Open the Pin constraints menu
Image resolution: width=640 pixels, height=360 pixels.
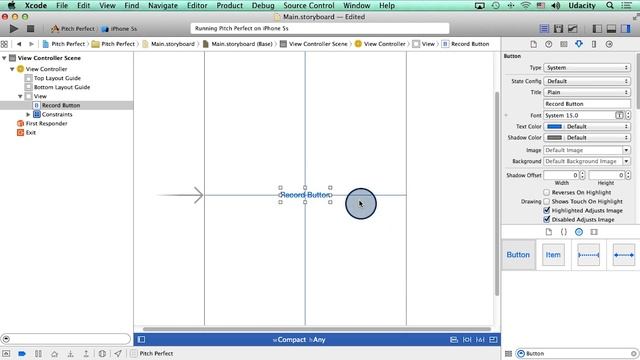(467, 340)
